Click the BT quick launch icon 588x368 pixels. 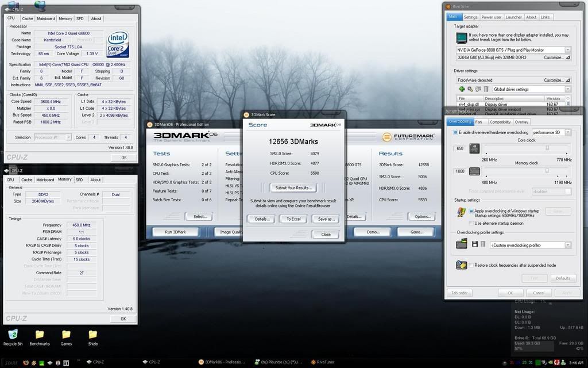coord(66,363)
